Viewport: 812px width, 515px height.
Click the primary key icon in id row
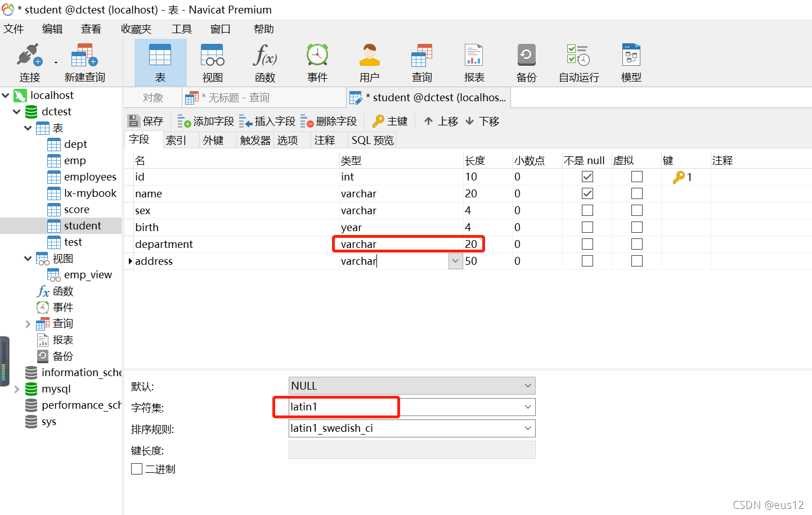[679, 177]
